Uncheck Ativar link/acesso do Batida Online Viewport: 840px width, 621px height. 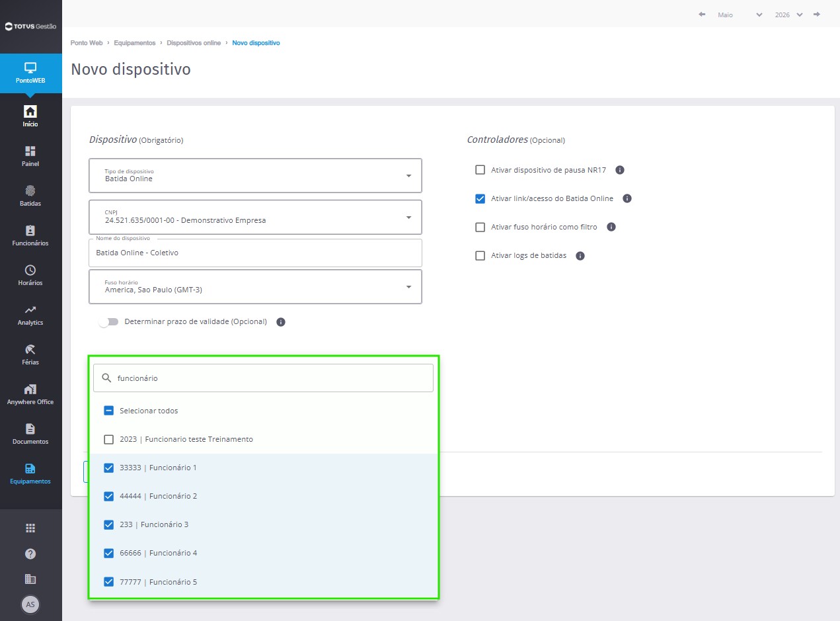pos(480,198)
